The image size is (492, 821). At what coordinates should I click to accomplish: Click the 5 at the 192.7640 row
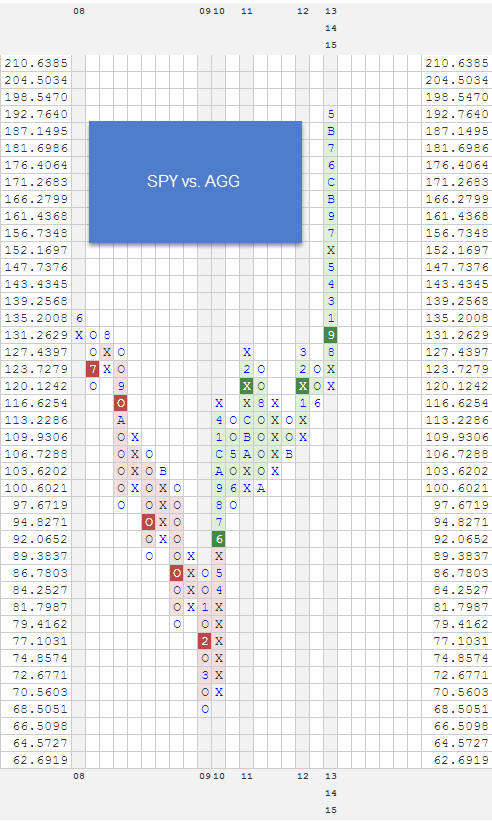(x=331, y=114)
